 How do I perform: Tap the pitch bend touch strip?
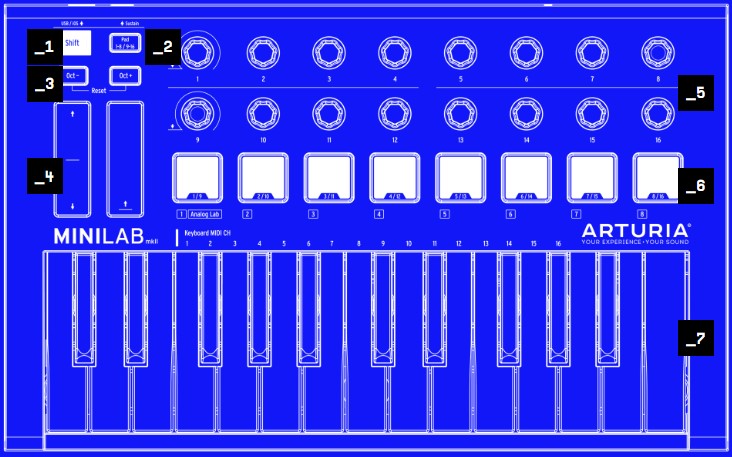(x=72, y=159)
